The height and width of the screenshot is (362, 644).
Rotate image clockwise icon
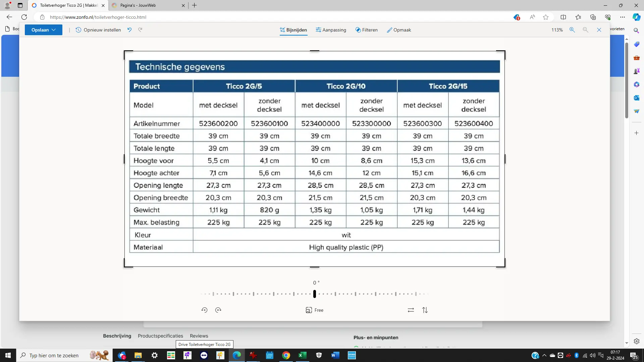[x=218, y=310]
